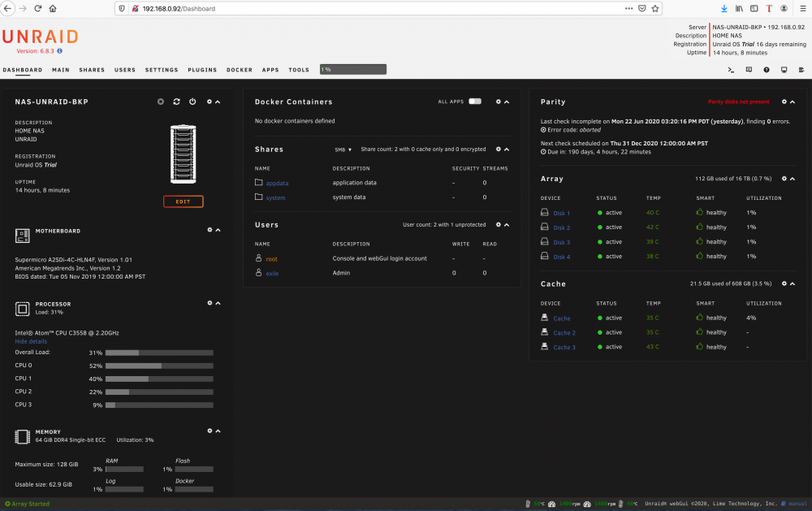Toggle the ALL APPS switch

[475, 101]
